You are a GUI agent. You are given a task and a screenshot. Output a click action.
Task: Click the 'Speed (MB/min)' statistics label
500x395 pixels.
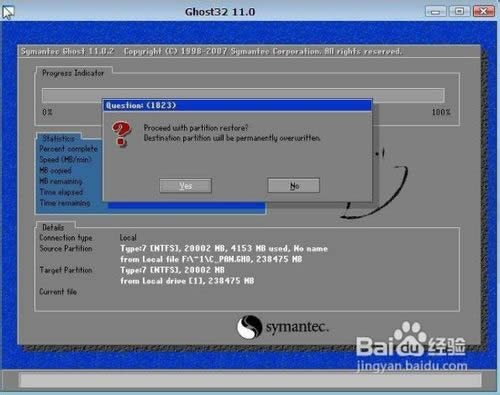tap(65, 160)
